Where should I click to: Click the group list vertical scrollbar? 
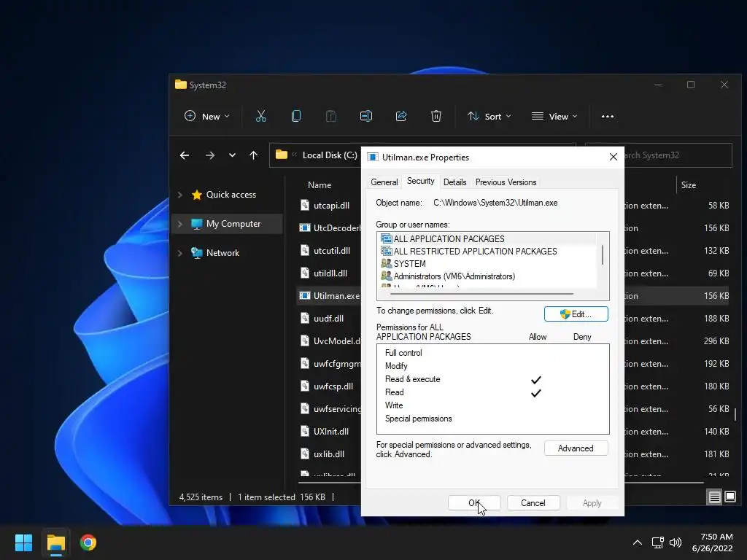603,254
